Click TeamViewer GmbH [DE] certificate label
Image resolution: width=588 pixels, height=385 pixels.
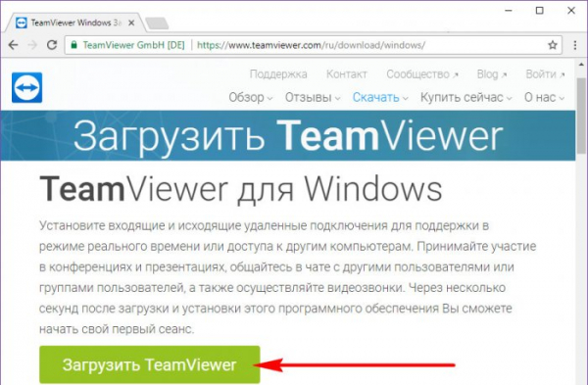coord(133,45)
